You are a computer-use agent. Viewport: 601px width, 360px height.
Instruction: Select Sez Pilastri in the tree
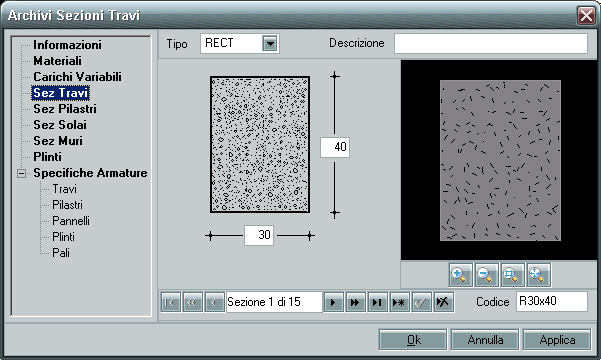[65, 109]
